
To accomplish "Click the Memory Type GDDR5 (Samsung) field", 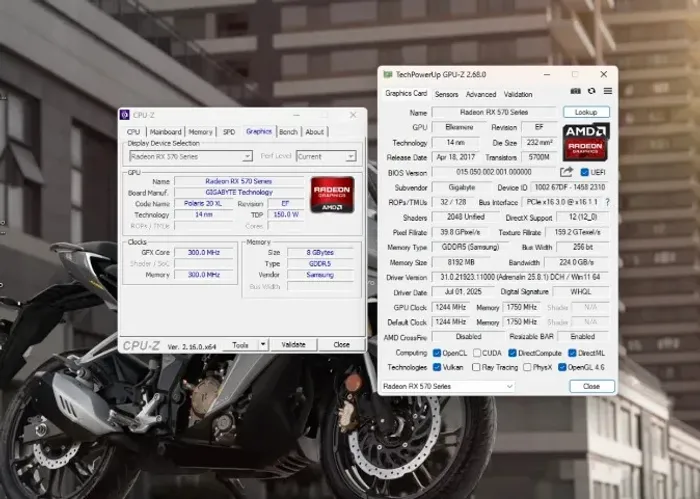I will click(470, 247).
